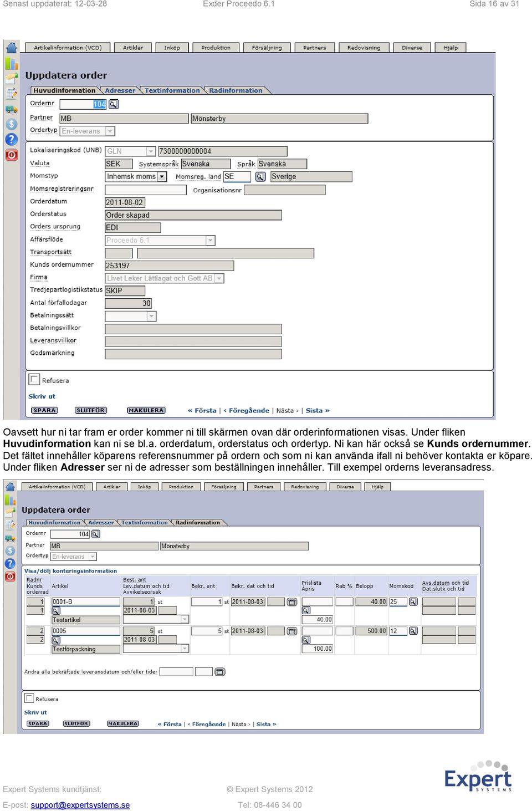Click the truck icon in Radinformation view sidebar
Viewport: 532px width, 811px height.
point(10,538)
